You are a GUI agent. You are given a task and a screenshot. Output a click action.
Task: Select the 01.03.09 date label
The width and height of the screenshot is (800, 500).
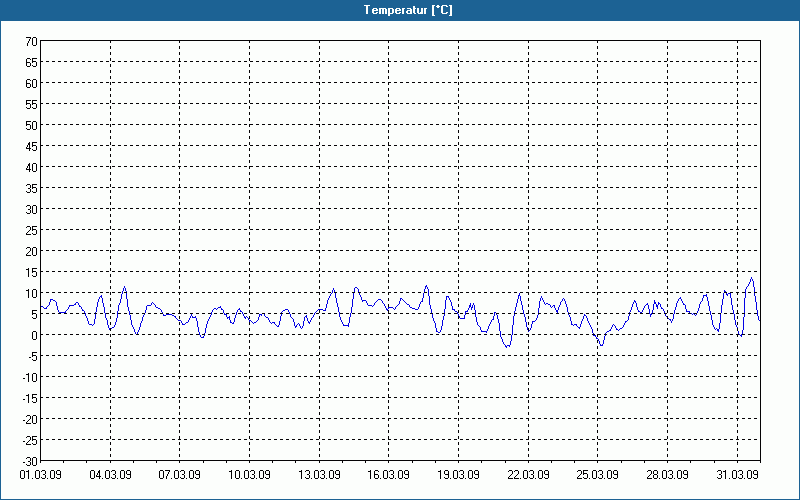click(41, 475)
